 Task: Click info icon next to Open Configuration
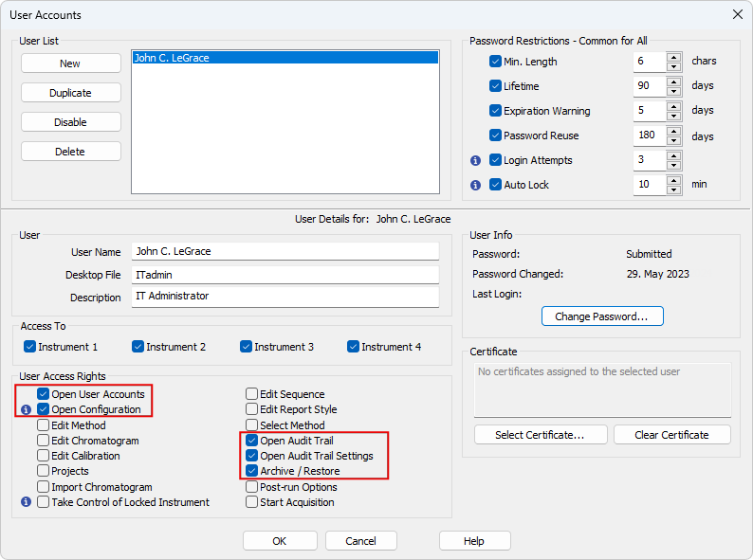26,409
